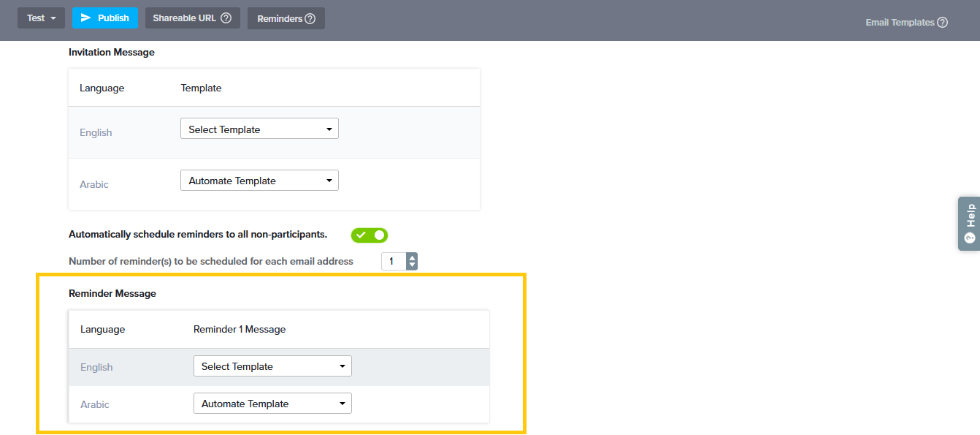Click the question mark icon beside Reminders
The image size is (980, 435).
310,19
